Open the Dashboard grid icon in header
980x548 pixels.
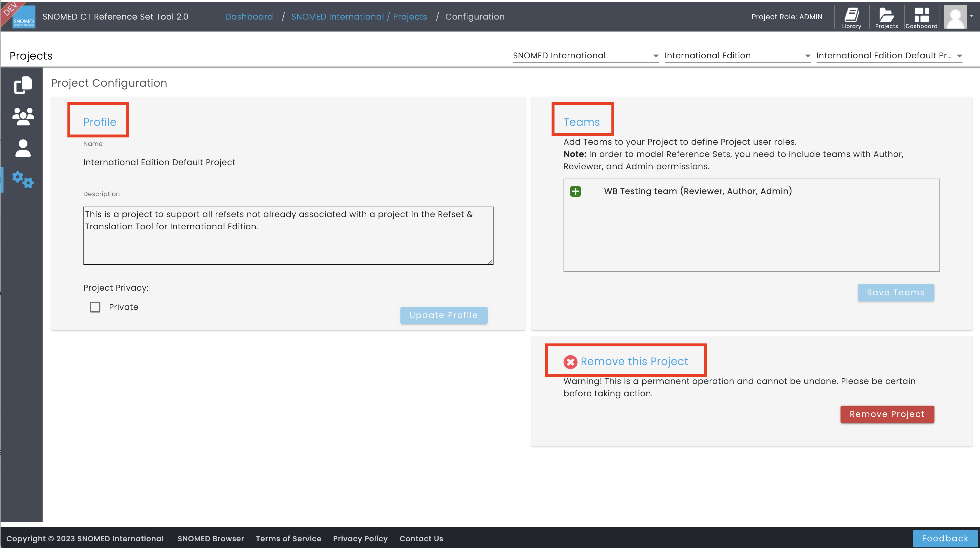point(921,18)
